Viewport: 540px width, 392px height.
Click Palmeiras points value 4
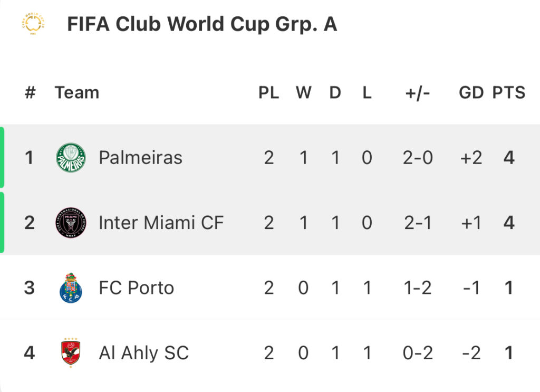[x=509, y=158]
